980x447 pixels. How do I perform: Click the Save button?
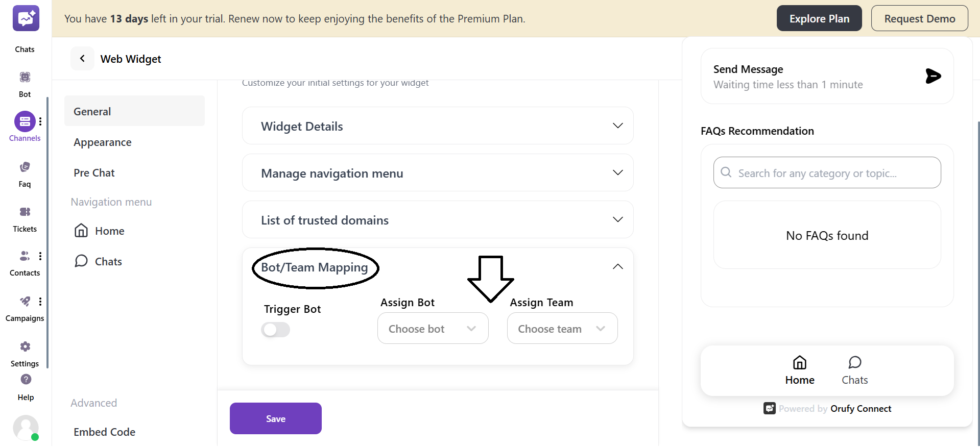[x=275, y=418]
